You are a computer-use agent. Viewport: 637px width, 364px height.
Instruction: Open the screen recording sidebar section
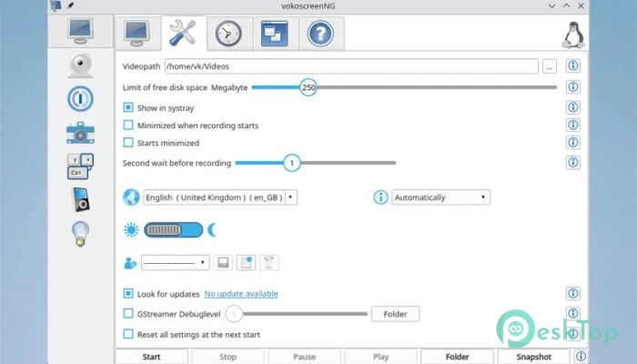pos(80,31)
